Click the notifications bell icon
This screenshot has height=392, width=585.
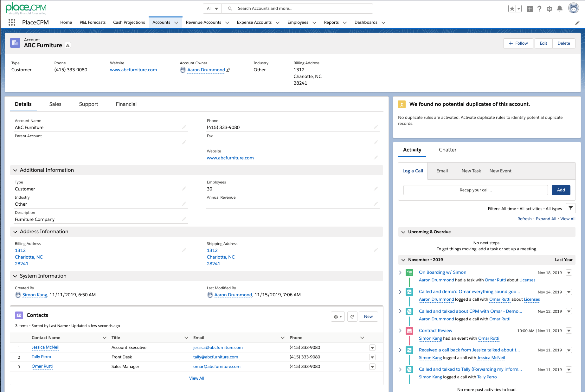[x=560, y=9]
